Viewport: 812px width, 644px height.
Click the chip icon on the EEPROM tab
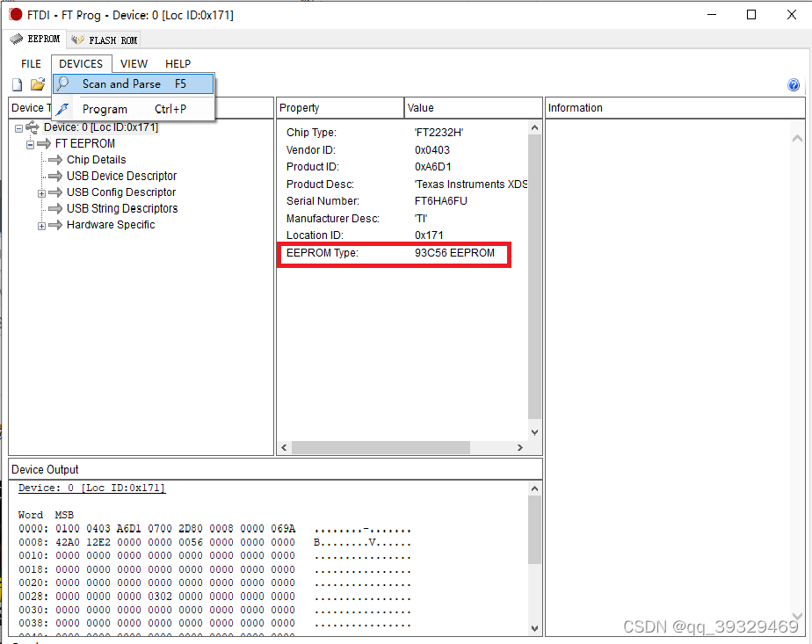[17, 39]
